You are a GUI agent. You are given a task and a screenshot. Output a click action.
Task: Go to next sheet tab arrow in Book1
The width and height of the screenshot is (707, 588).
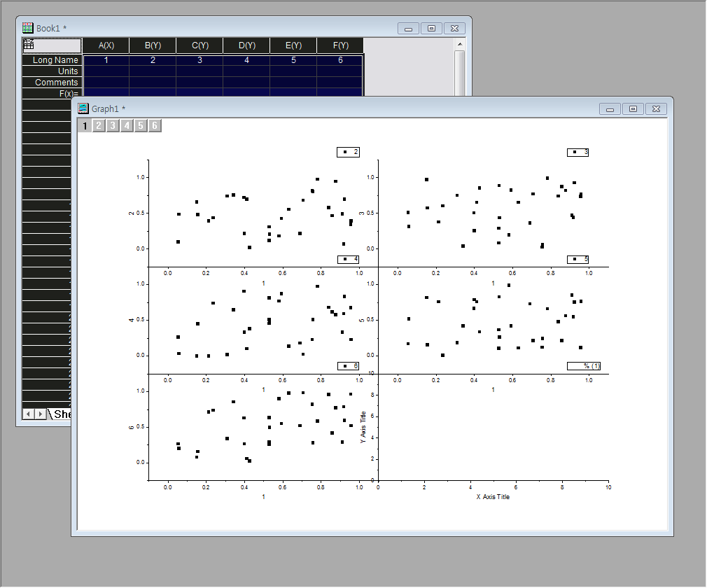(x=40, y=414)
